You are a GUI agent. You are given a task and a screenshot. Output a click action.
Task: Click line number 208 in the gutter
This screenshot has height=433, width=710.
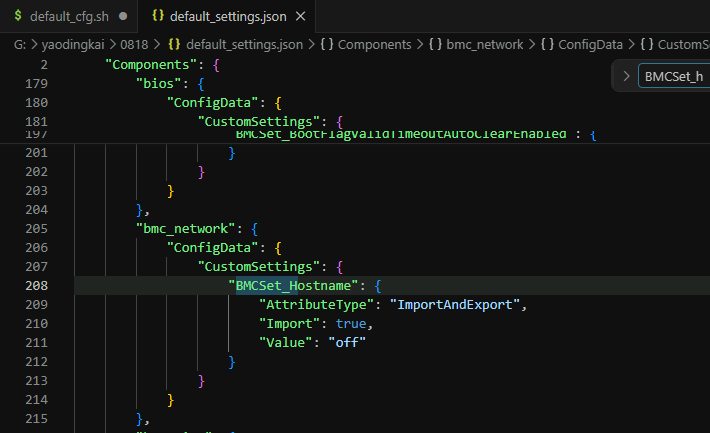pos(36,285)
